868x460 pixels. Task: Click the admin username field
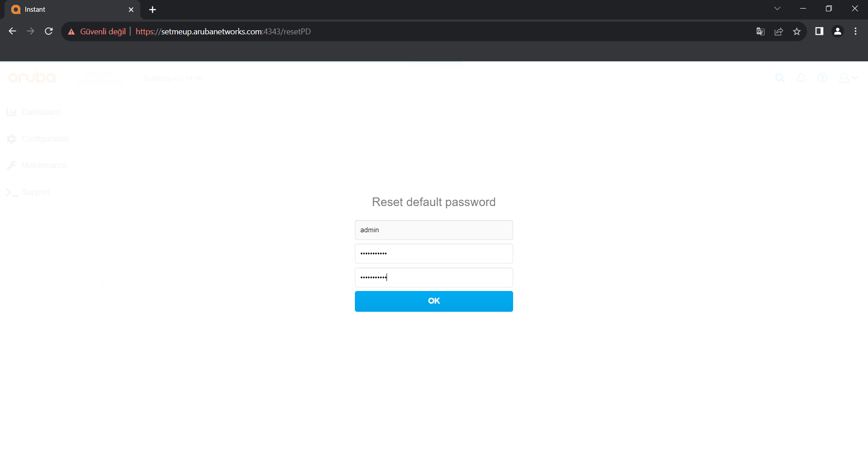click(x=434, y=230)
